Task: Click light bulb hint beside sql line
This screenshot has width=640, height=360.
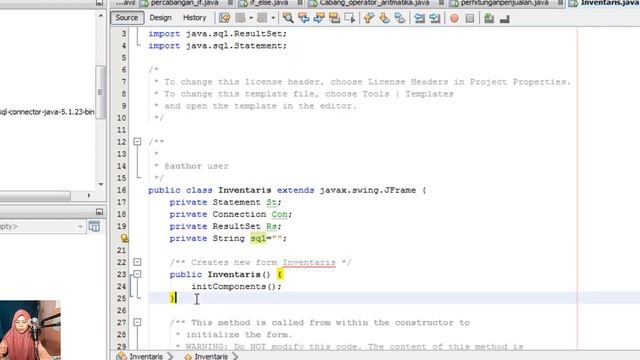Action: (124, 238)
